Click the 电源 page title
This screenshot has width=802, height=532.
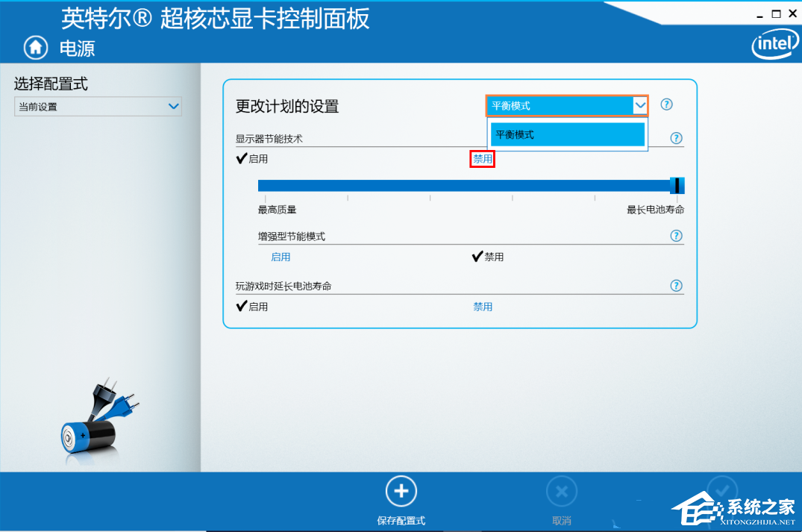[78, 48]
